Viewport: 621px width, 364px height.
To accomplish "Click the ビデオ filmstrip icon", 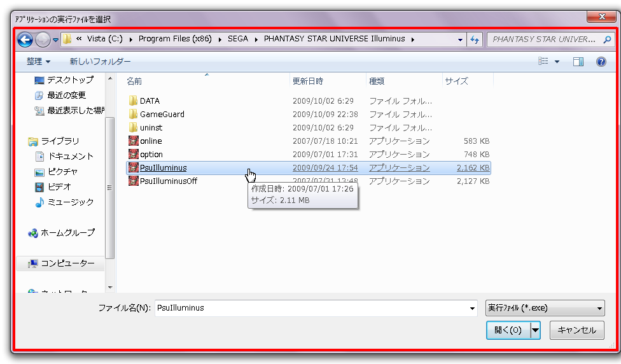I will tap(39, 187).
